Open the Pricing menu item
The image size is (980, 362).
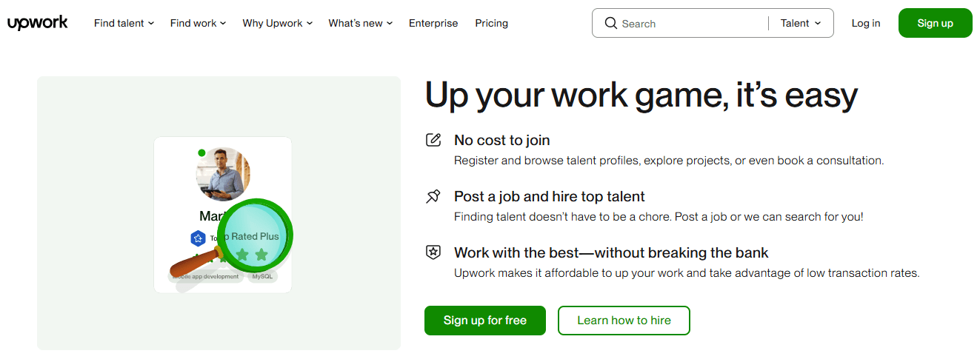click(492, 23)
